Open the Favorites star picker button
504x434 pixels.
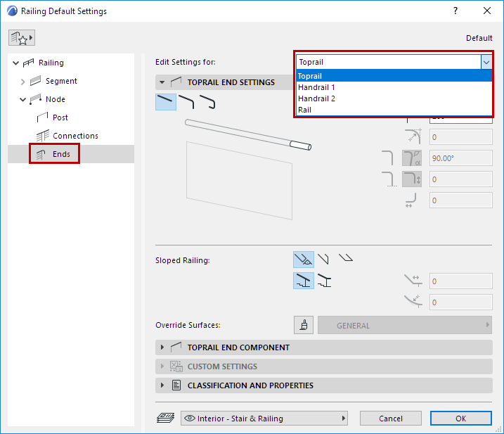(x=22, y=38)
